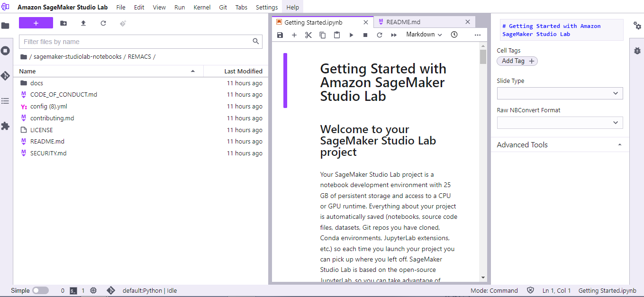Open the Git sidebar panel
The height and width of the screenshot is (297, 644).
click(5, 76)
